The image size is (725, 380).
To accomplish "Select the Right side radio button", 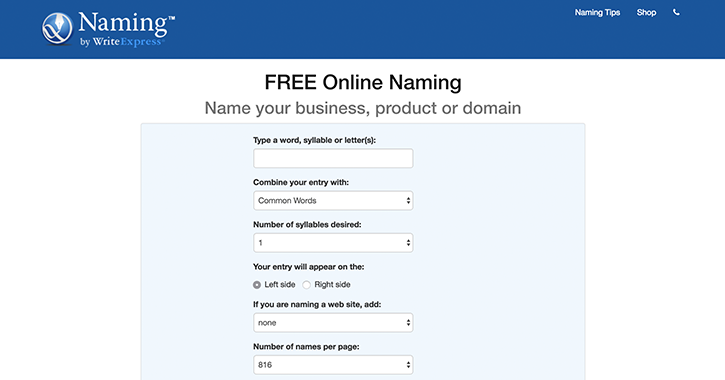I will (306, 285).
